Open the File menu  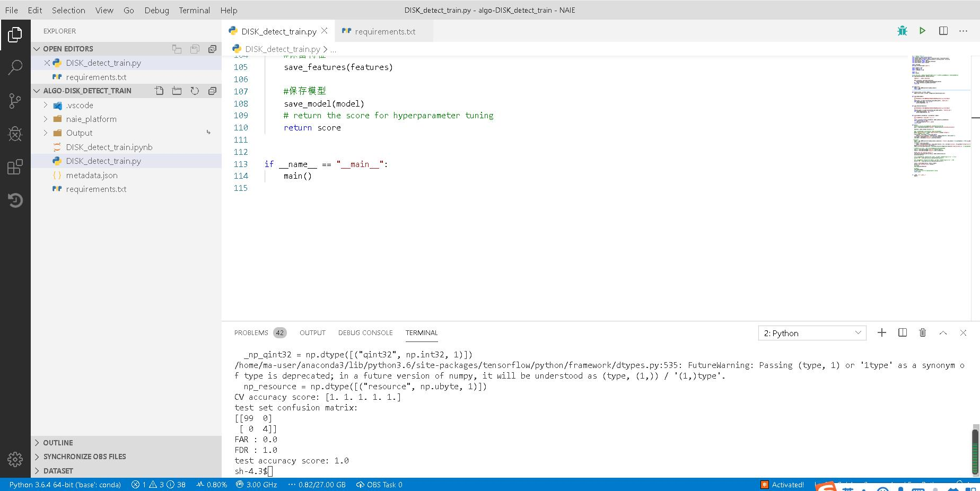(11, 10)
